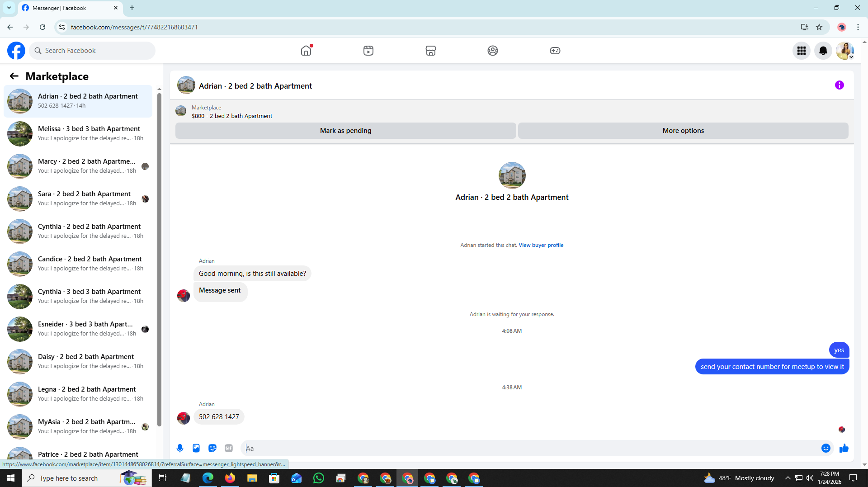The width and height of the screenshot is (868, 487).
Task: Open Melissa 3 bed 3 bath conversation
Action: click(78, 133)
